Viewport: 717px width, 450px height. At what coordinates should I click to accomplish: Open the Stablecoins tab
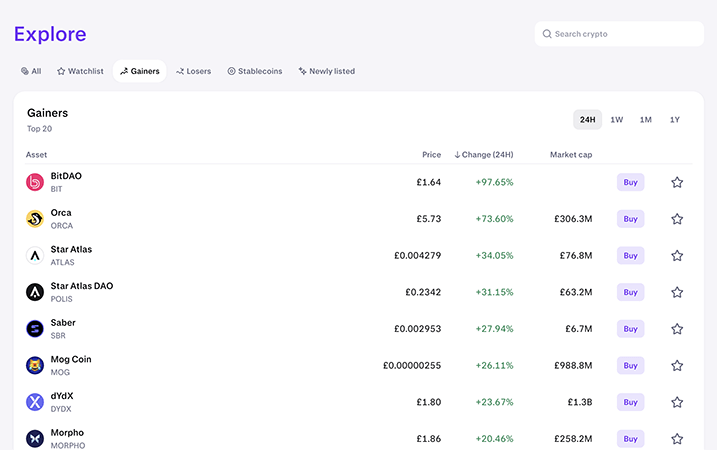pyautogui.click(x=255, y=71)
